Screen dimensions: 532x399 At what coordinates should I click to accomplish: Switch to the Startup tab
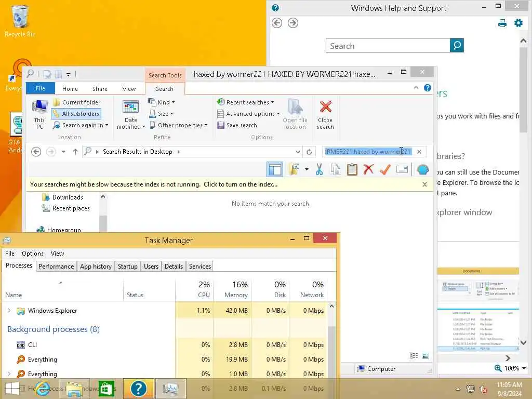[128, 267]
